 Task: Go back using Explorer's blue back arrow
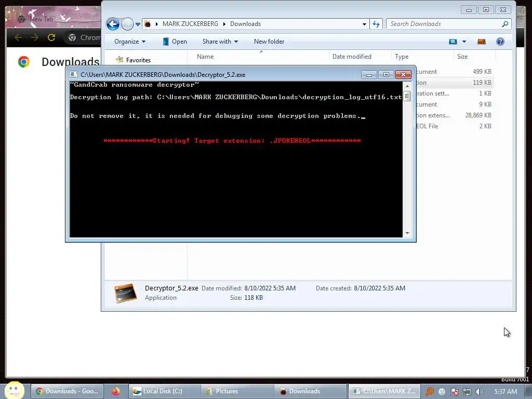pyautogui.click(x=113, y=24)
